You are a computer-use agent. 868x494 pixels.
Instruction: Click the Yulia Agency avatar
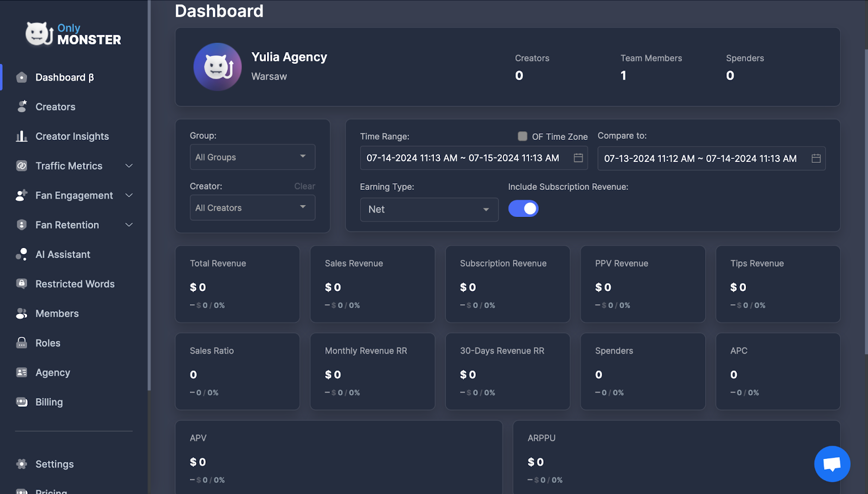(x=218, y=67)
